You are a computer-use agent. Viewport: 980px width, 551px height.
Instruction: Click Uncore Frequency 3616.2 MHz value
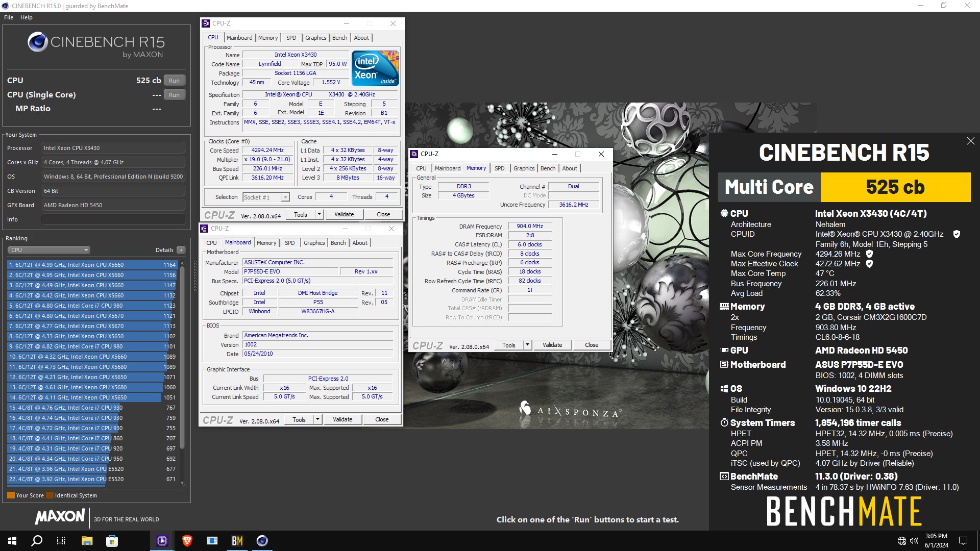point(574,205)
